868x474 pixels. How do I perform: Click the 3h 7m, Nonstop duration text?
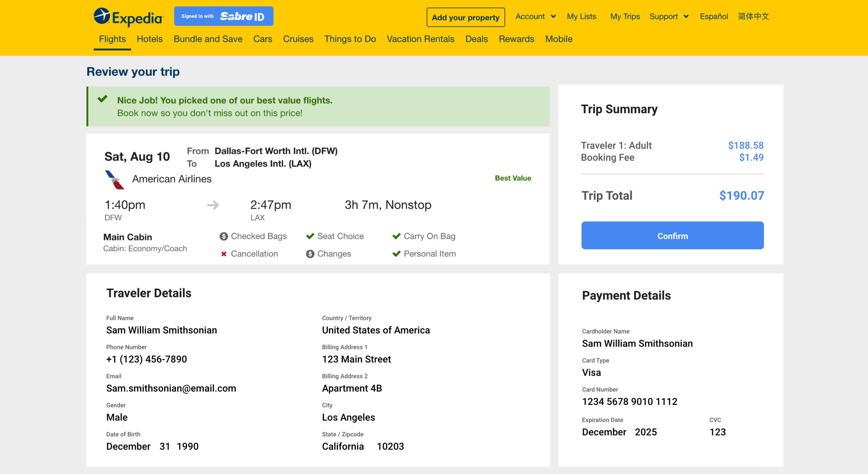pos(388,205)
